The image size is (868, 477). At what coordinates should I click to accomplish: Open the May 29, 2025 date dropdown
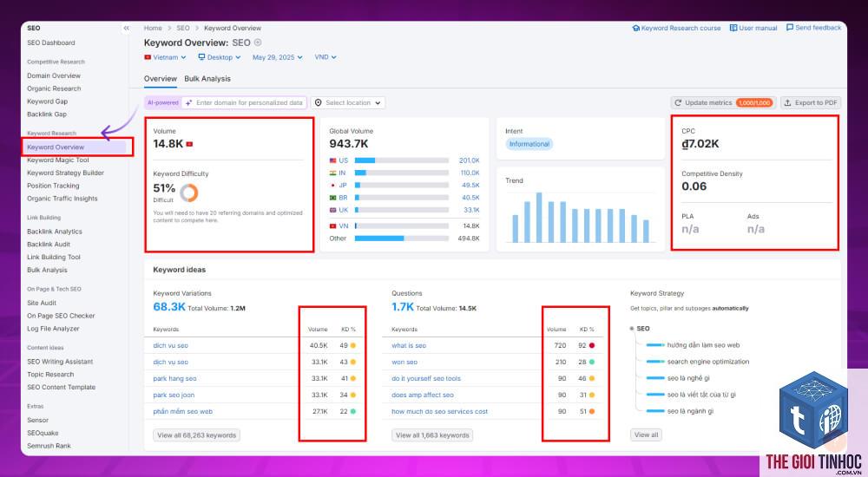pos(278,57)
